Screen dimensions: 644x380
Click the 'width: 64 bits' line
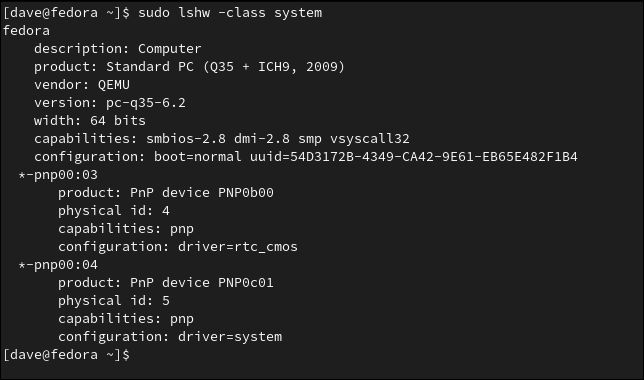(x=90, y=121)
